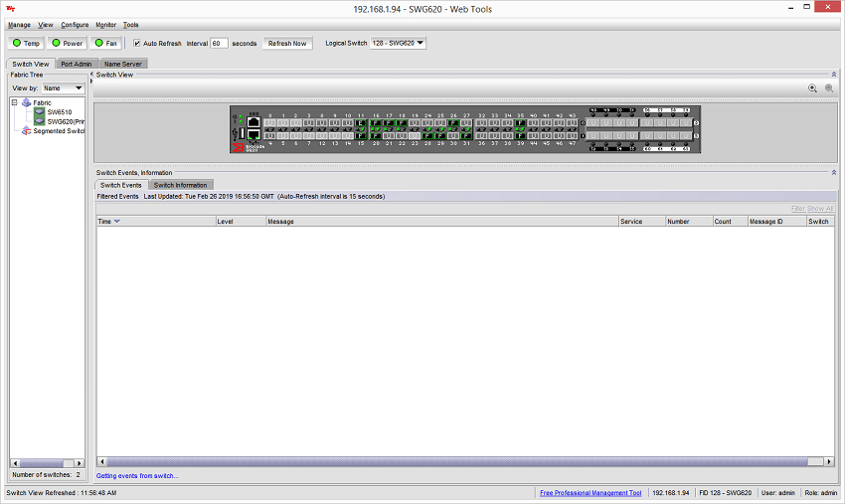The height and width of the screenshot is (504, 845).
Task: Select F-port 15 on the switch graphic
Action: 361,135
